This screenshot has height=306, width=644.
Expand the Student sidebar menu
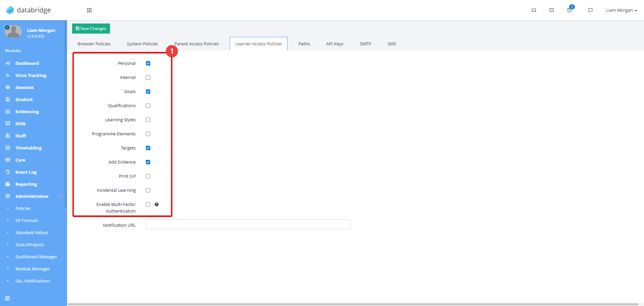33,99
